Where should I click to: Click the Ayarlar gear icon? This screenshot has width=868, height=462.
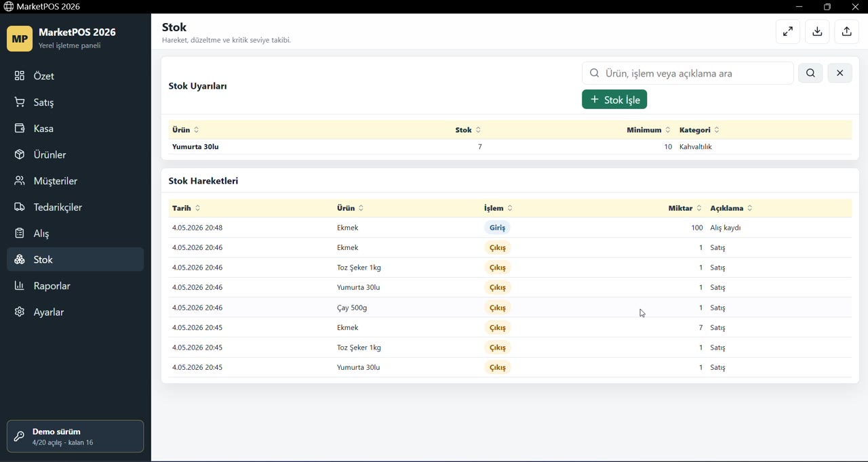pos(20,312)
